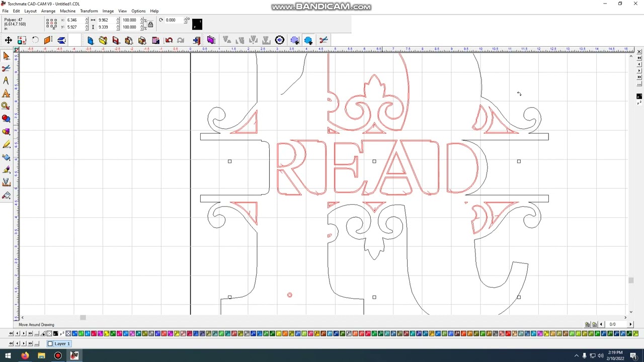
Task: Click the first layer navigation arrow
Action: [x=11, y=344]
